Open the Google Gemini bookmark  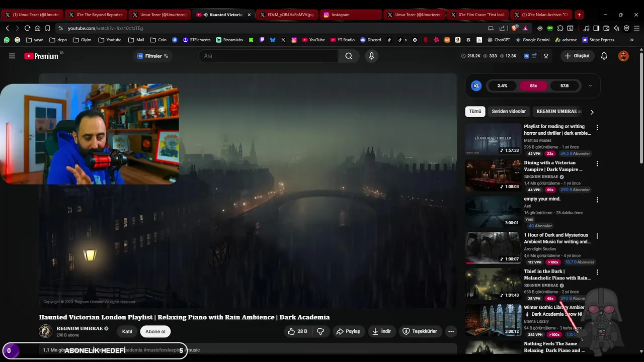pyautogui.click(x=532, y=40)
